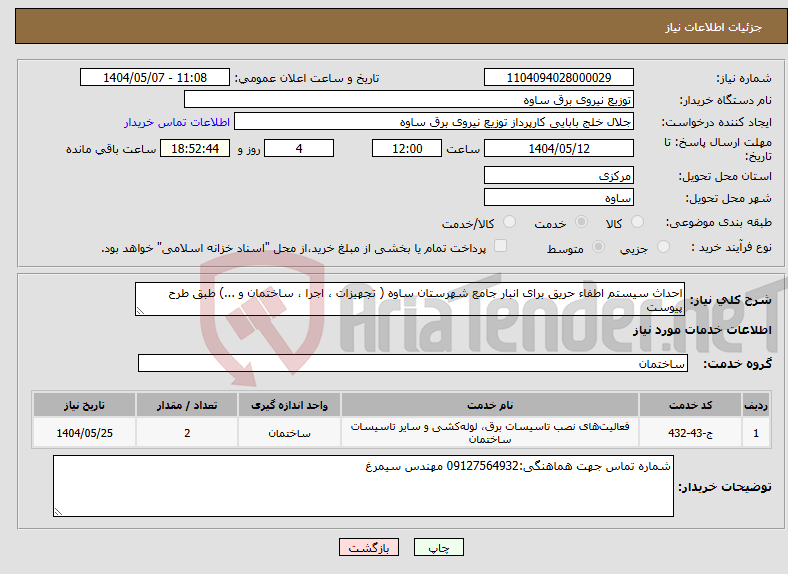Select the متوسط purchase type radio
The image size is (788, 574).
pos(599,247)
